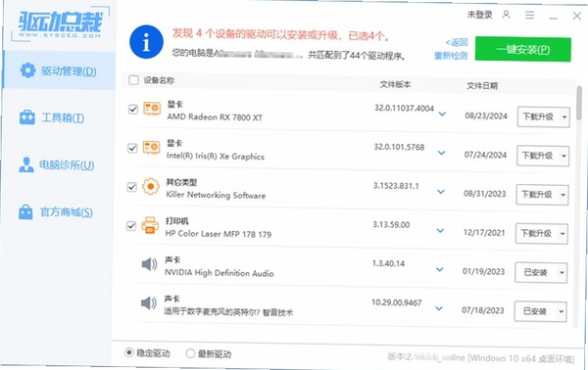This screenshot has height=370, width=588.
Task: Click 下载升级 for Intel Iris Xe Graphics
Action: [x=538, y=156]
